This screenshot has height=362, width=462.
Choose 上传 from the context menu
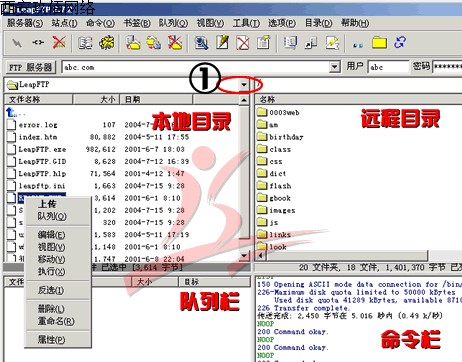(x=47, y=204)
